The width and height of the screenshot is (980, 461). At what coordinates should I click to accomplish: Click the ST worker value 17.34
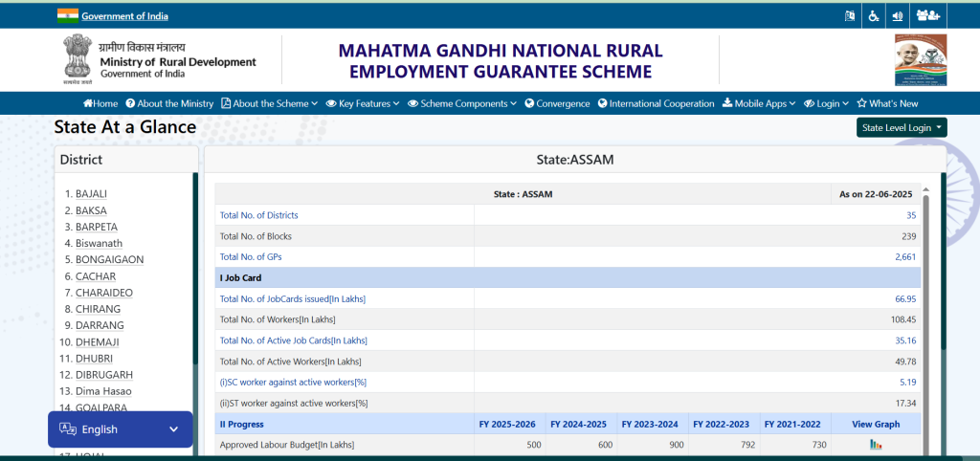click(905, 403)
